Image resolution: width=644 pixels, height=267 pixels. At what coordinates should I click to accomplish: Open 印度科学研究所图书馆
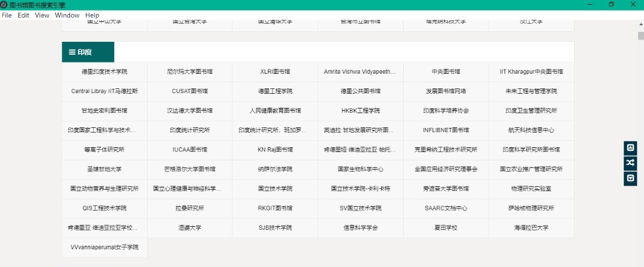(531, 150)
